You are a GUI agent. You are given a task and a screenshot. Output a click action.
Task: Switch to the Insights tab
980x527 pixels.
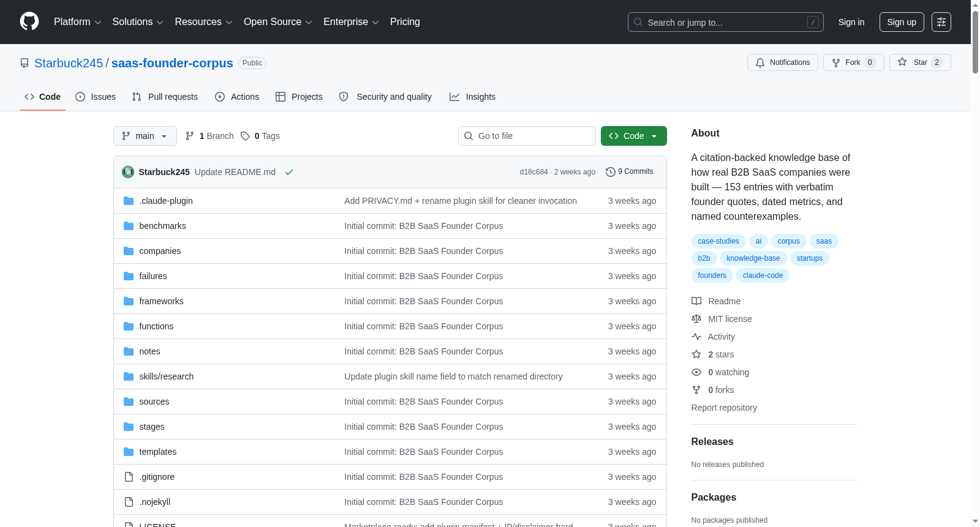(x=472, y=97)
